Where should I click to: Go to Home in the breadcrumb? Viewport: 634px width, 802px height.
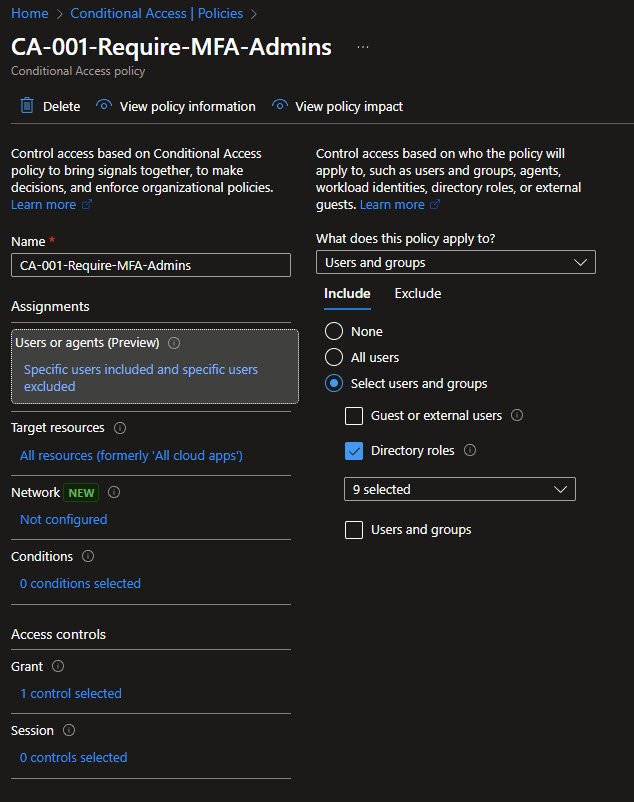pyautogui.click(x=29, y=14)
